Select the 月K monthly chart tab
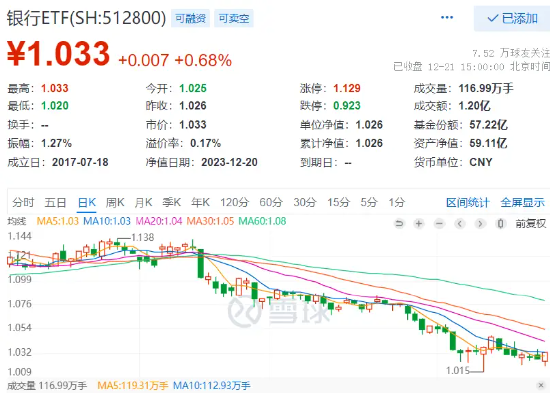The height and width of the screenshot is (394, 550). 143,202
